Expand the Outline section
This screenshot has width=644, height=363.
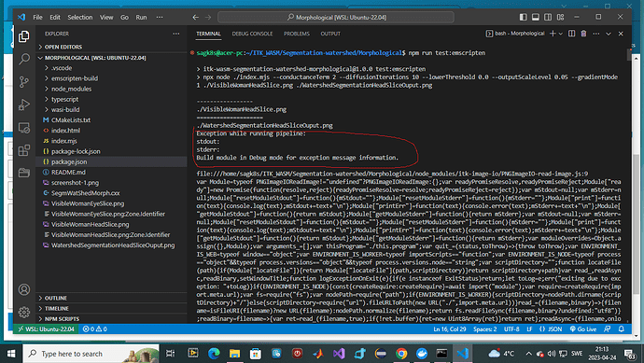[x=111, y=298]
